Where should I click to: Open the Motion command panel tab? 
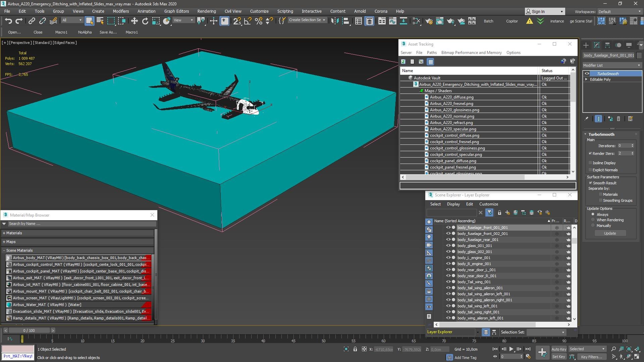(x=618, y=45)
